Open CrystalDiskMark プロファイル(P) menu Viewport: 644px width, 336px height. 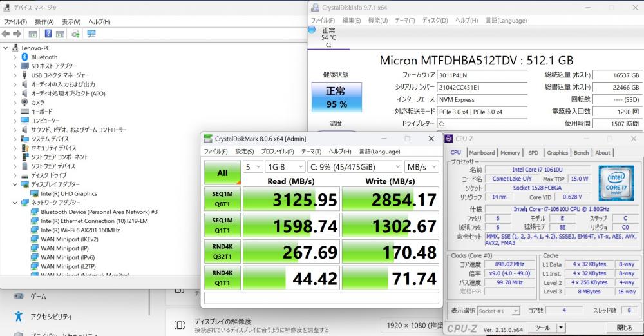point(278,152)
